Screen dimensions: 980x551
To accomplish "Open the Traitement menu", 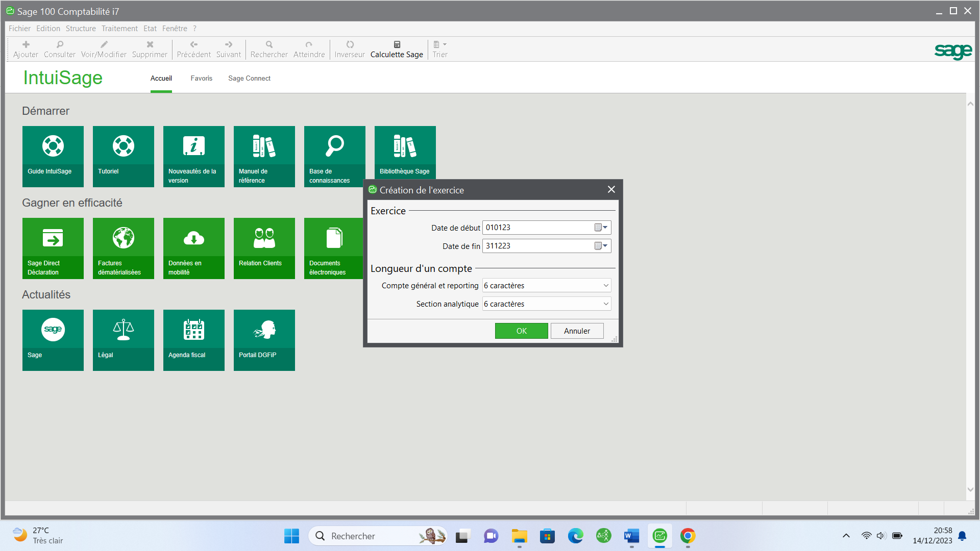I will (119, 28).
